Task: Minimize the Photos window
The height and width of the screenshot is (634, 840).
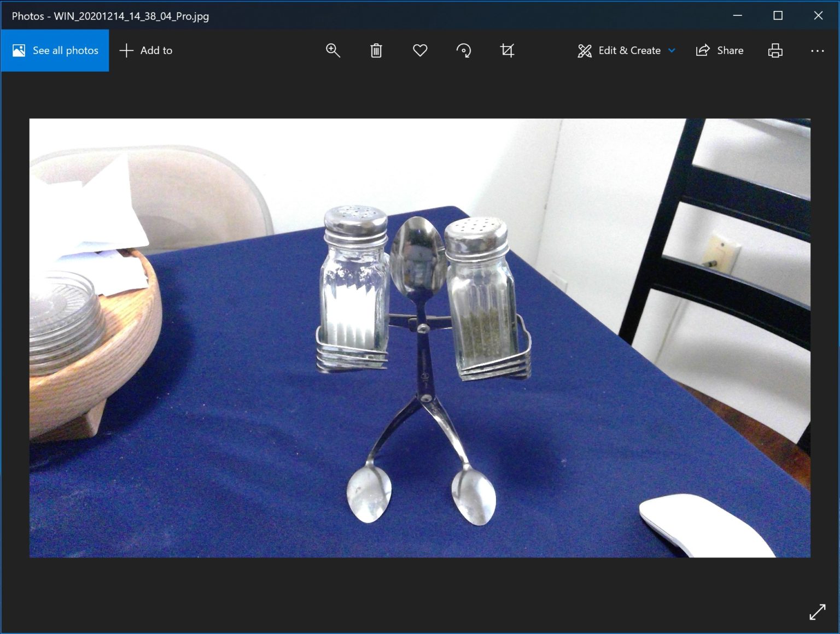Action: [737, 15]
